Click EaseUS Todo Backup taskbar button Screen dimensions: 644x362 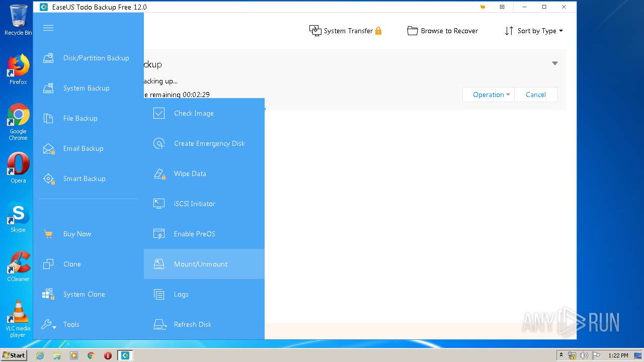pyautogui.click(x=125, y=355)
